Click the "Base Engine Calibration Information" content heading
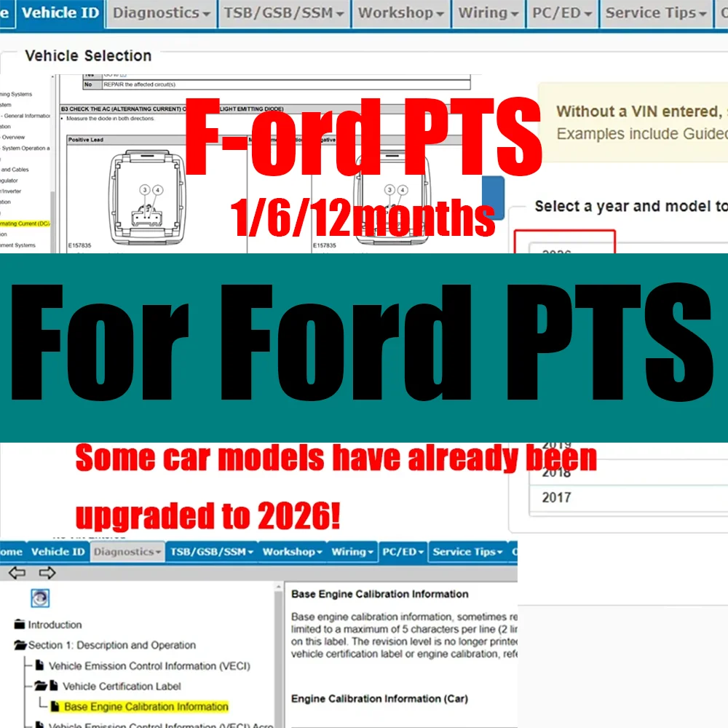728x728 pixels. click(x=380, y=594)
